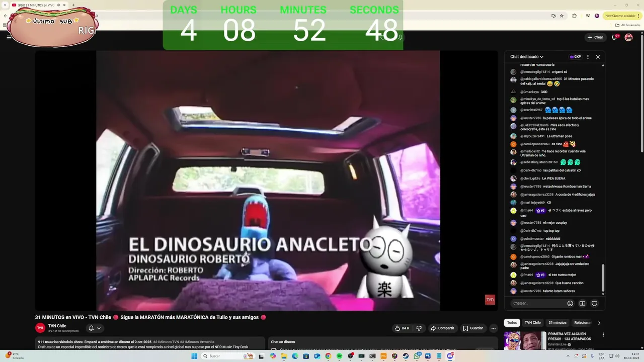Screen dimensions: 644x362
Task: Open YouTube notifications bell
Action: (x=614, y=37)
